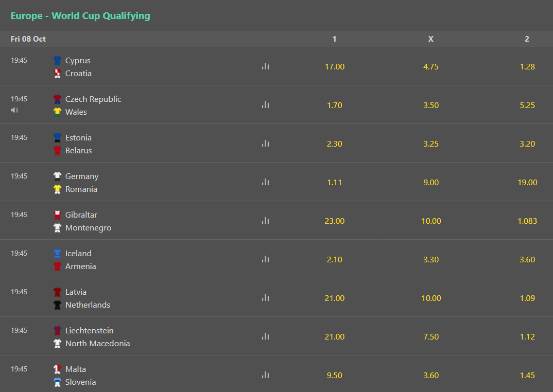Select Montenegro win odds 1.083
553x392 pixels.
[527, 221]
